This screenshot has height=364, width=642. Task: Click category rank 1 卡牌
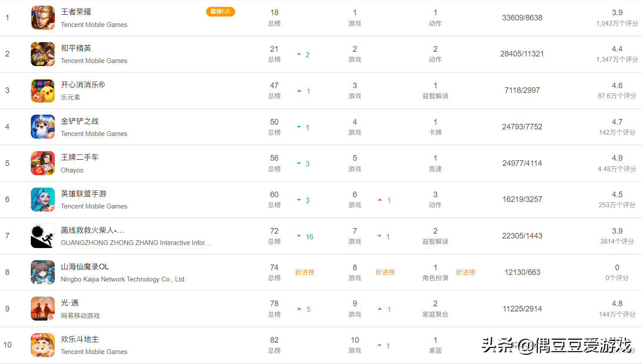coord(435,127)
